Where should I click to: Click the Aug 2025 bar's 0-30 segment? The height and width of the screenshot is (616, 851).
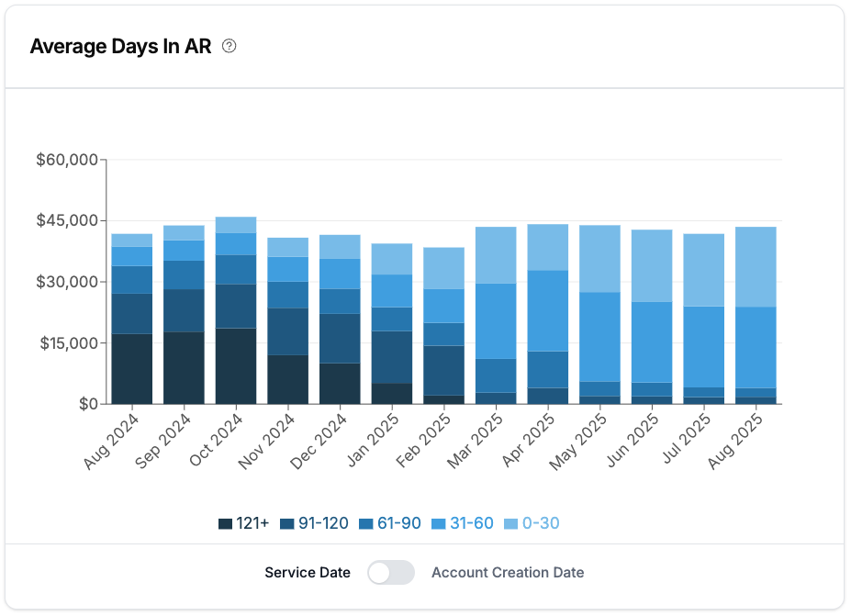point(756,266)
